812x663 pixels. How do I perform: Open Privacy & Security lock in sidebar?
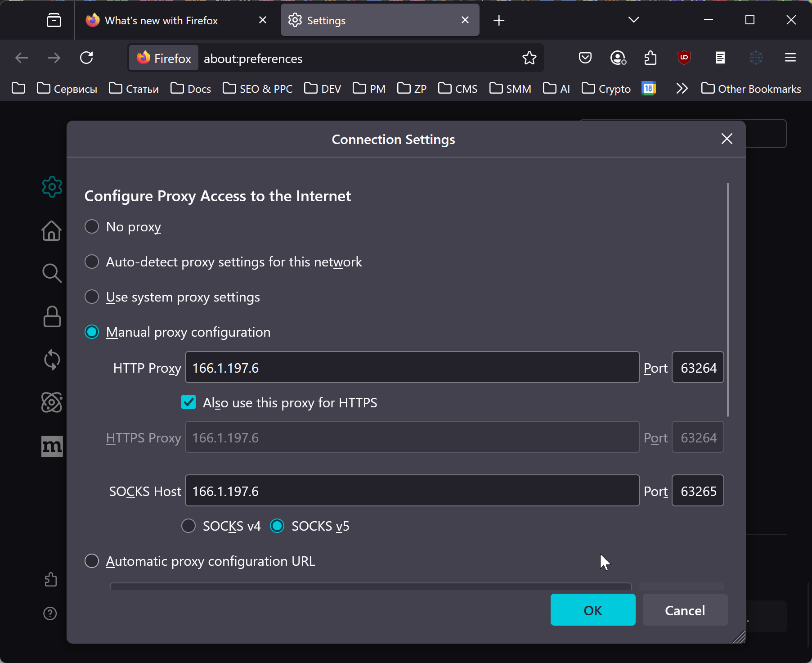(52, 316)
